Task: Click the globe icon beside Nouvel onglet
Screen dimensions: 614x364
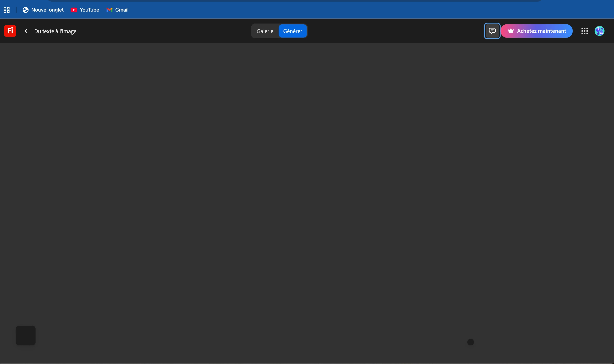Action: coord(26,10)
